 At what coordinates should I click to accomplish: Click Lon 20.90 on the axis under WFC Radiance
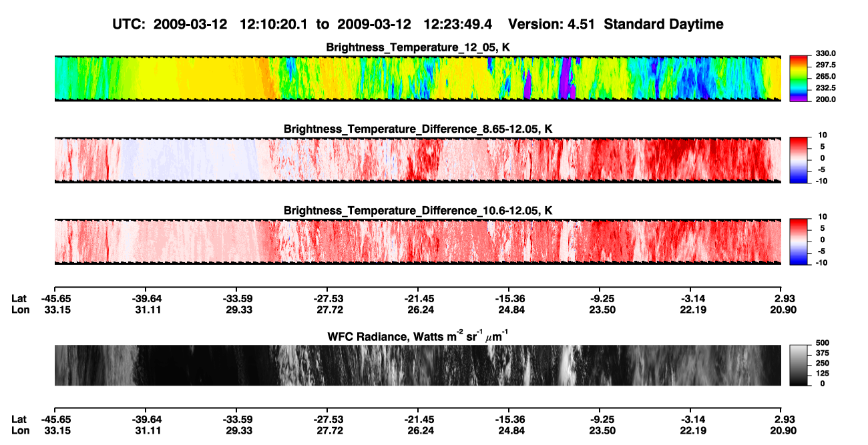(784, 430)
